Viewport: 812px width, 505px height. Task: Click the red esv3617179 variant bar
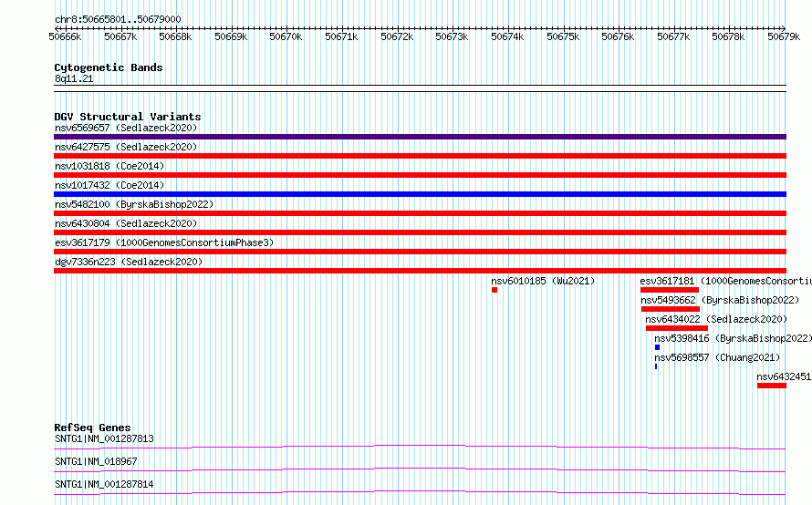(x=420, y=252)
